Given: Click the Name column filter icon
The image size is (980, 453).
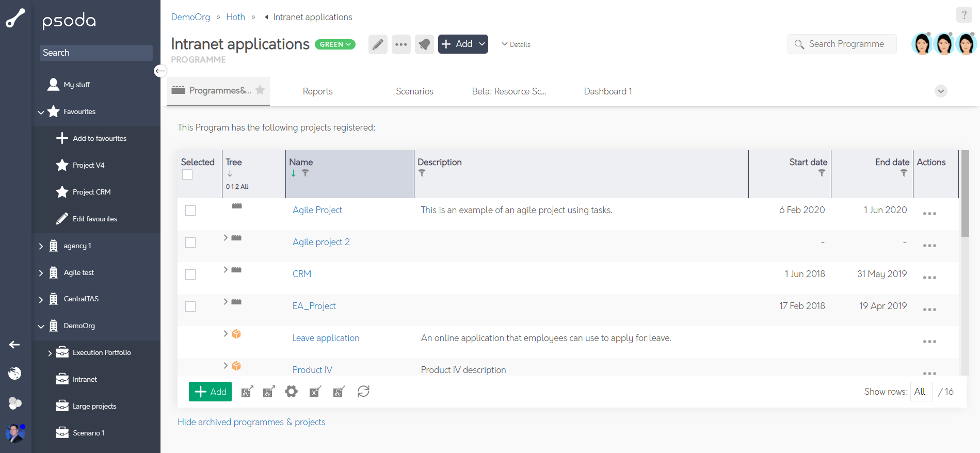Looking at the screenshot, I should pos(306,173).
